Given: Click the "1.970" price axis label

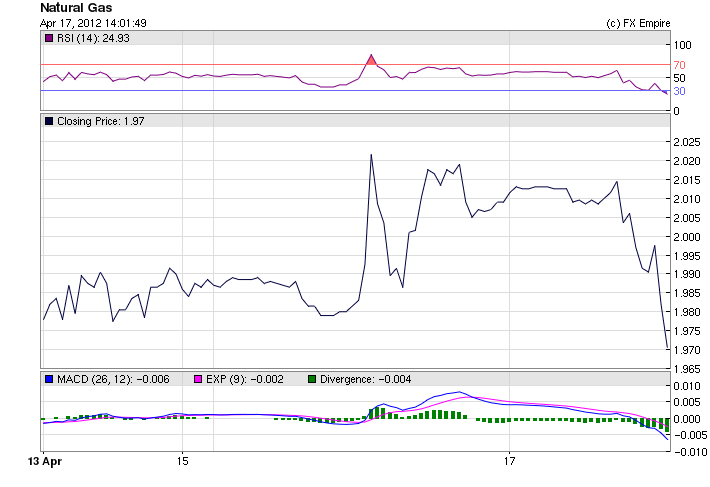Looking at the screenshot, I should click(687, 350).
